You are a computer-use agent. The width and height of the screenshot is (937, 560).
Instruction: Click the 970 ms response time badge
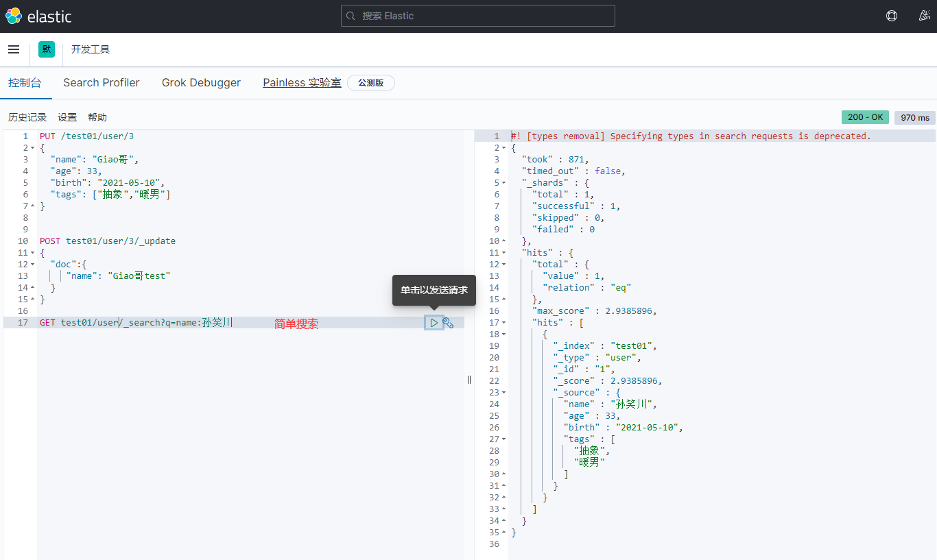coord(915,117)
